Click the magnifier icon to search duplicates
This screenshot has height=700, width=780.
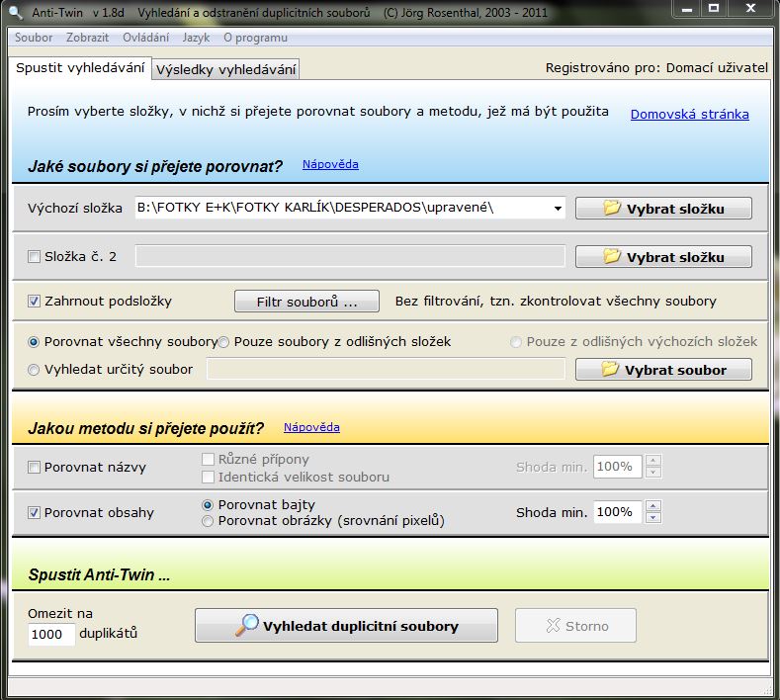(x=246, y=626)
